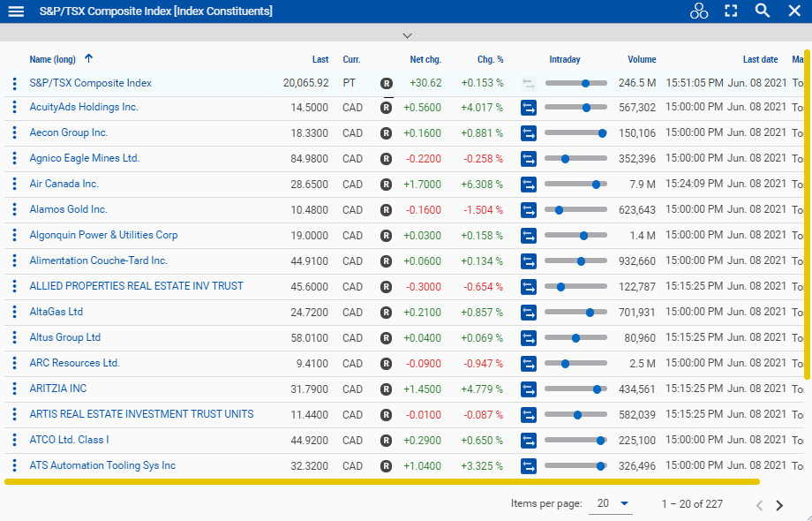Open row options for Agnico Eagle Mines Ltd.

click(14, 158)
